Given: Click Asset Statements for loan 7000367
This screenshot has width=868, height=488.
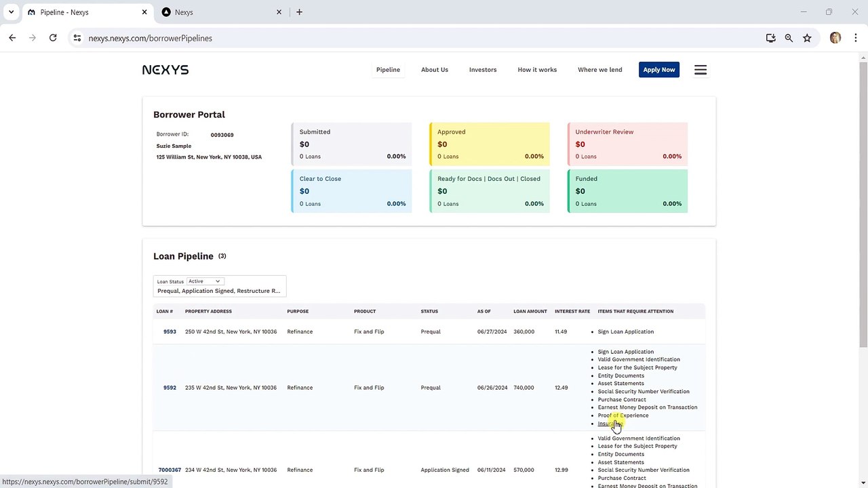Looking at the screenshot, I should pyautogui.click(x=620, y=462).
